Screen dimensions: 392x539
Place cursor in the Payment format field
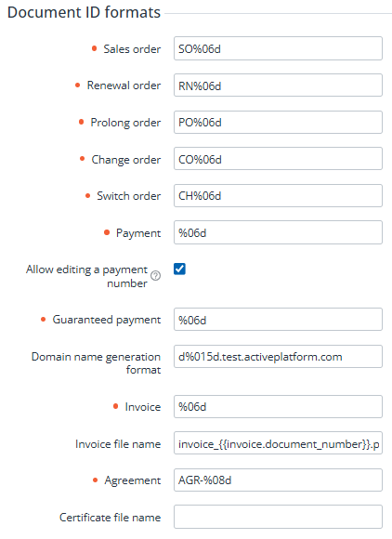click(x=278, y=232)
